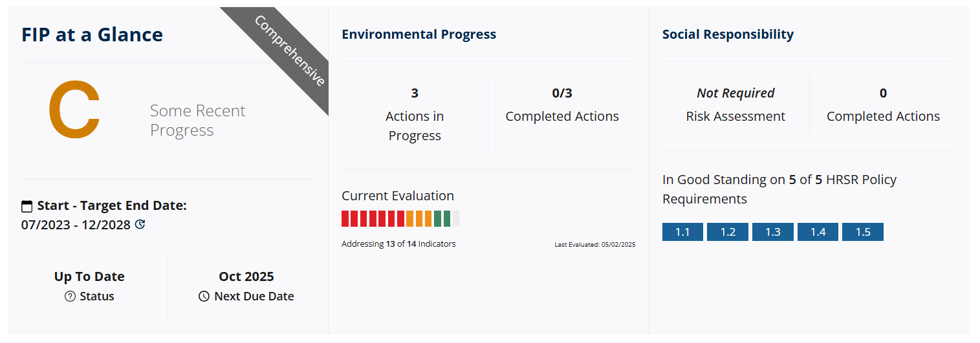Open HRSR policy requirement 1.5 badge
Viewport: 980px width, 343px height.
[x=863, y=232]
